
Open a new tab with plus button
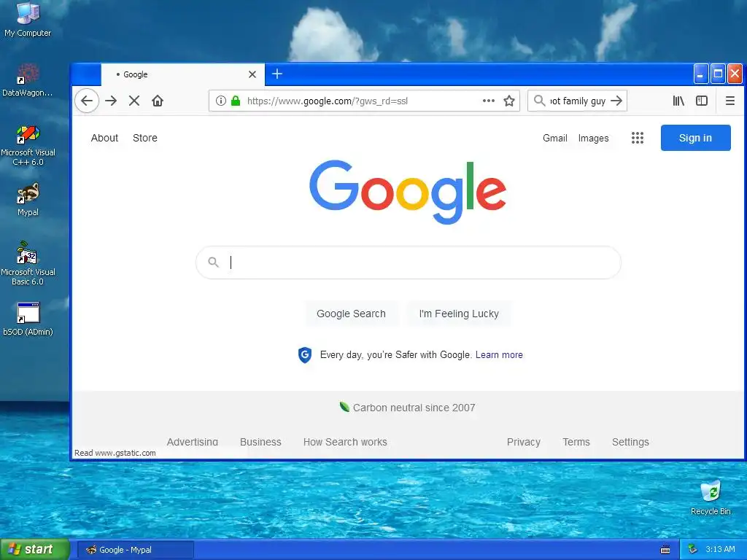(x=276, y=74)
